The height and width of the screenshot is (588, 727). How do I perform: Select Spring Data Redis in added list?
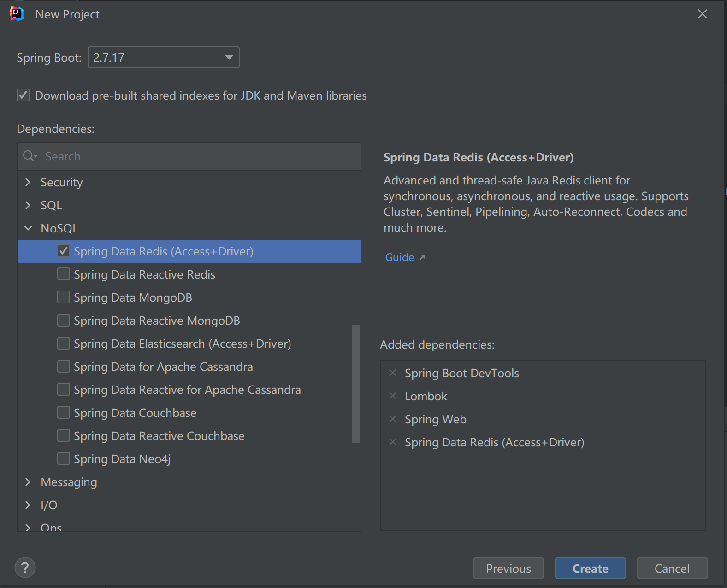(495, 442)
